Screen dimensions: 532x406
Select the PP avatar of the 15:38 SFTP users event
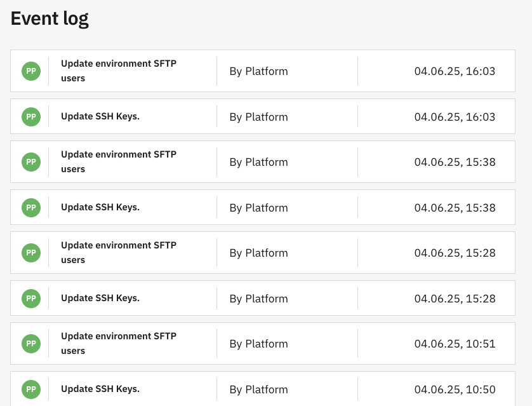coord(31,162)
